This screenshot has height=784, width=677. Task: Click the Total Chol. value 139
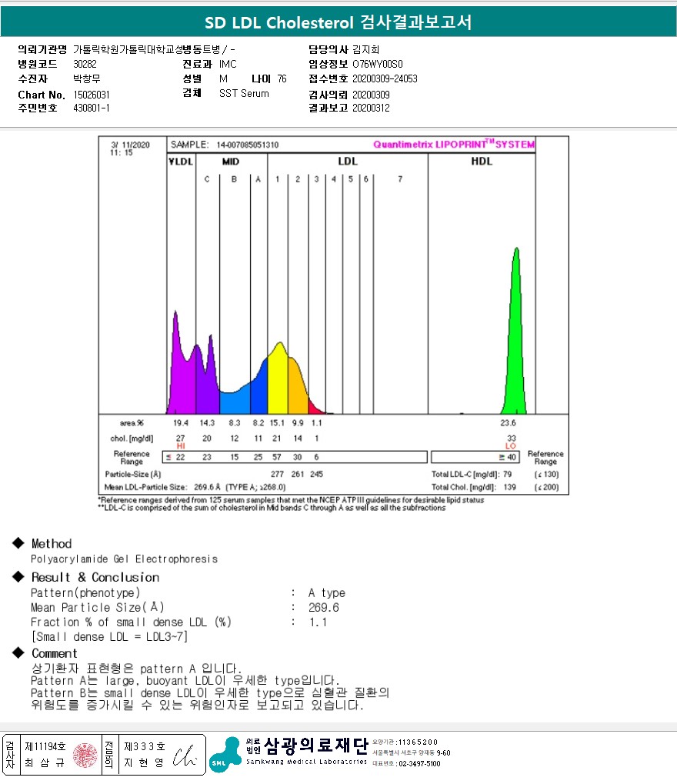(509, 487)
